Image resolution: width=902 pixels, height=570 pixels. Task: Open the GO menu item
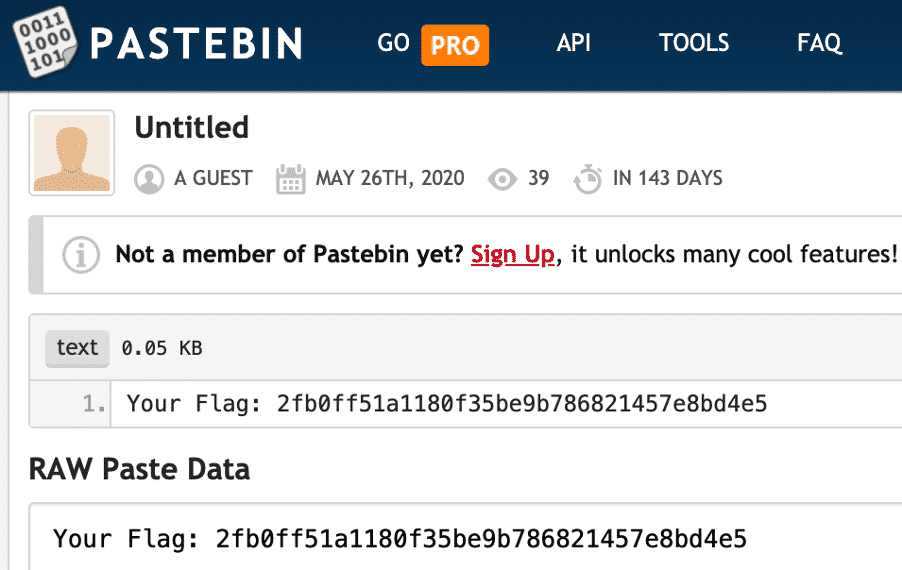point(393,43)
